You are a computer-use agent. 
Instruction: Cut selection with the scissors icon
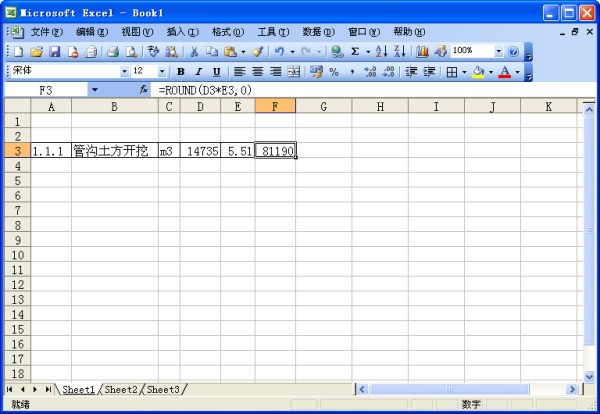194,51
